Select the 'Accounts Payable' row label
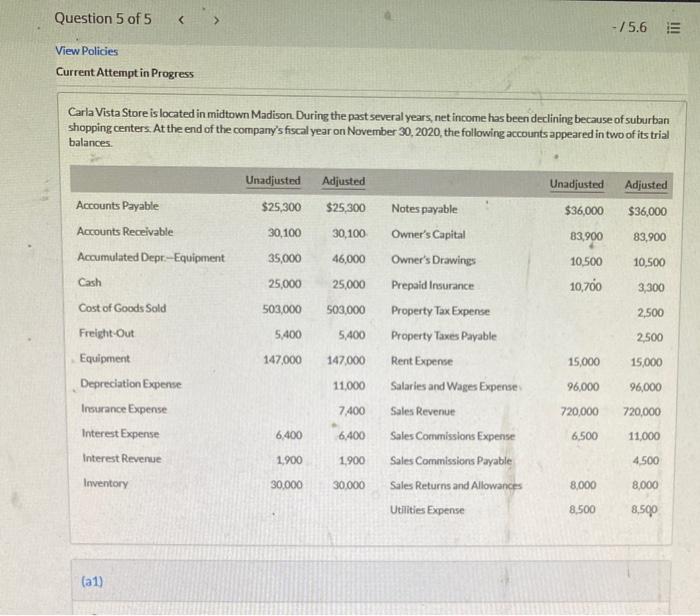Image resolution: width=700 pixels, height=616 pixels. [x=117, y=206]
